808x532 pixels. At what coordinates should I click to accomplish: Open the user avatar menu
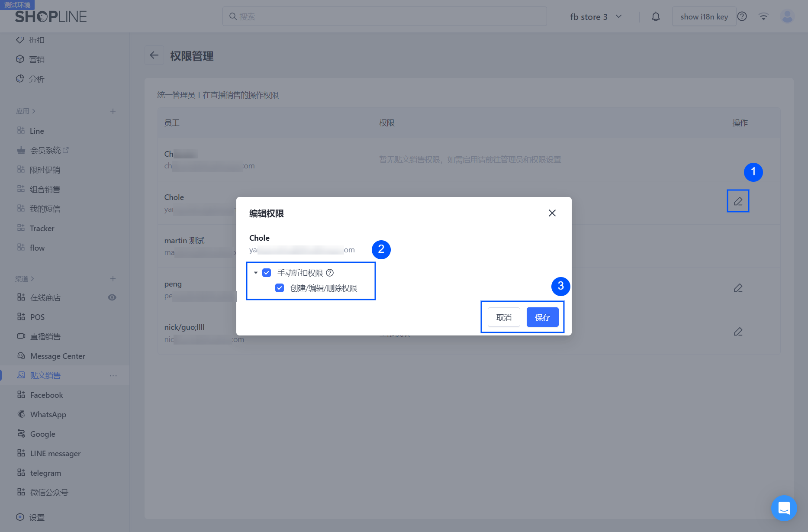(787, 16)
